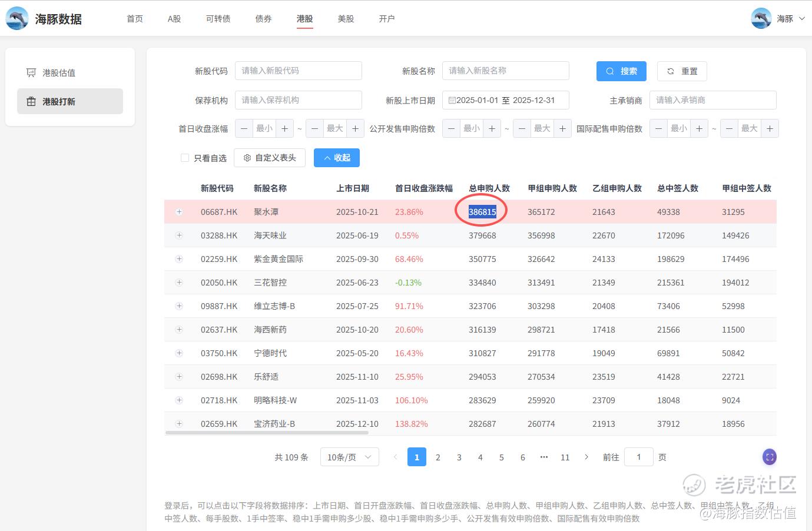Increase 国际配售申购倍数 maximum value
This screenshot has height=531, width=812.
pyautogui.click(x=770, y=128)
